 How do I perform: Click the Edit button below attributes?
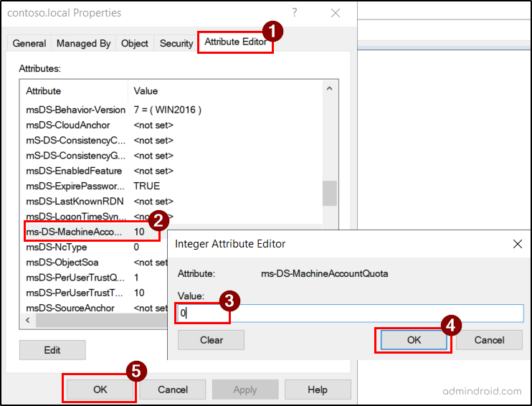pyautogui.click(x=52, y=350)
